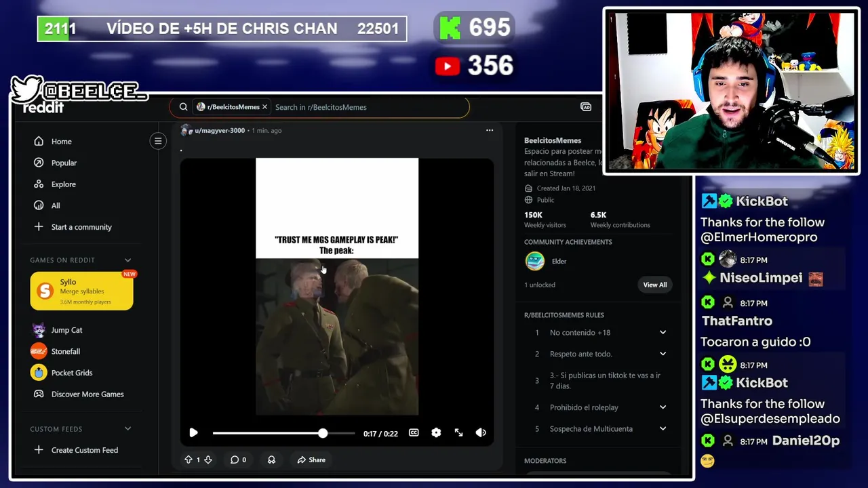Click NiseoLimpei in chat
Screen dimensions: 868x488
[x=762, y=278]
